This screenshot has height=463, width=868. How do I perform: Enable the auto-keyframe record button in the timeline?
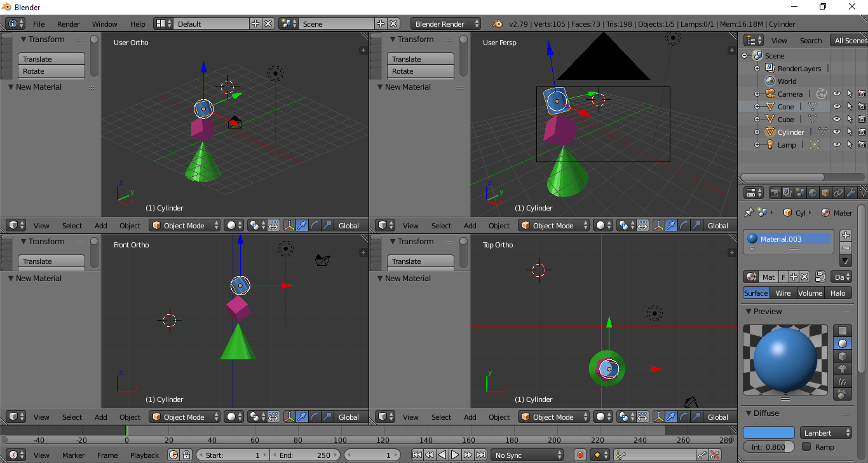click(579, 455)
